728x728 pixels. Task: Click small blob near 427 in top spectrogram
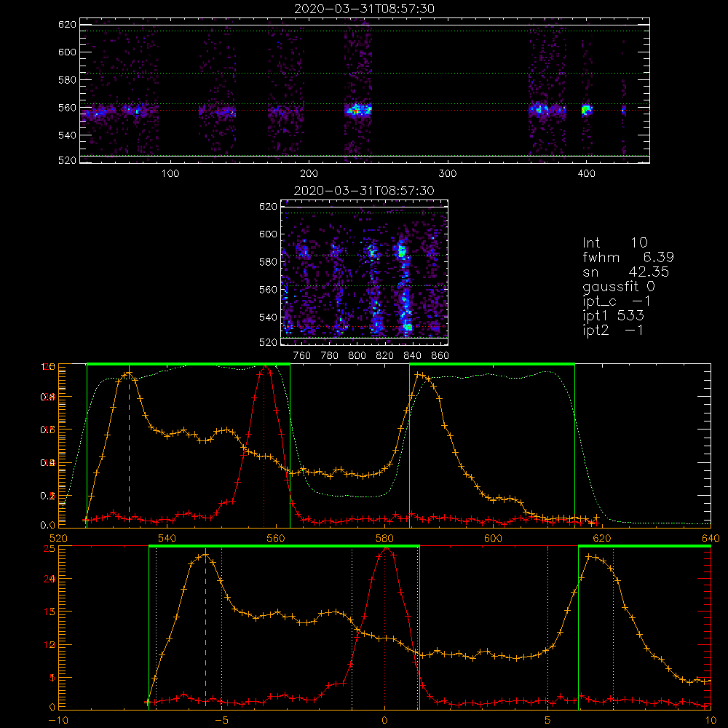point(624,110)
